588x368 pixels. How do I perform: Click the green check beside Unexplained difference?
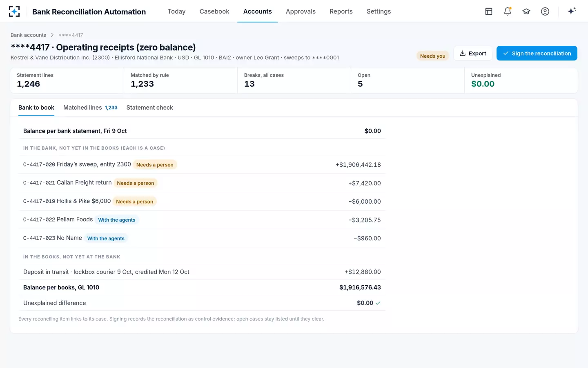378,303
